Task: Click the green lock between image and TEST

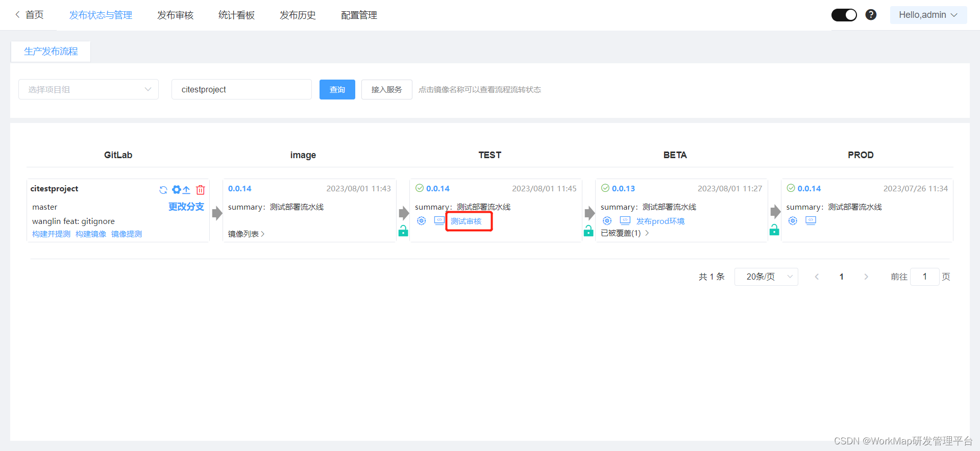Action: click(x=403, y=231)
